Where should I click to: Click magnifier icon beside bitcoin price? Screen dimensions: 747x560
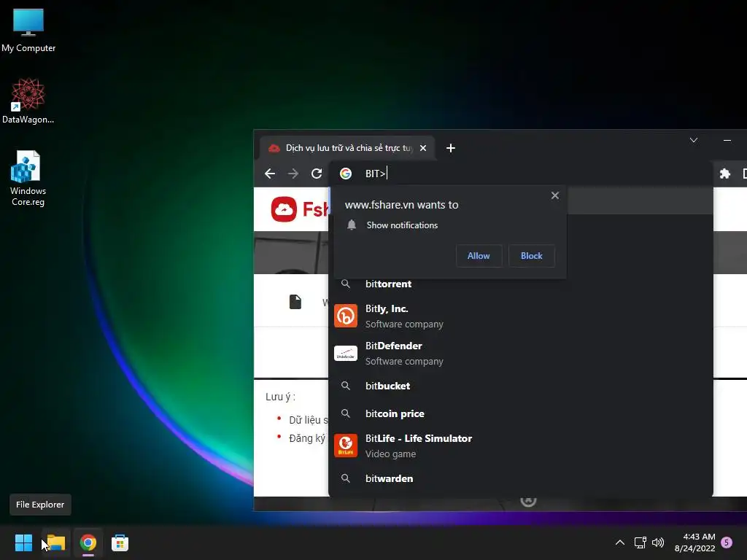pos(345,413)
